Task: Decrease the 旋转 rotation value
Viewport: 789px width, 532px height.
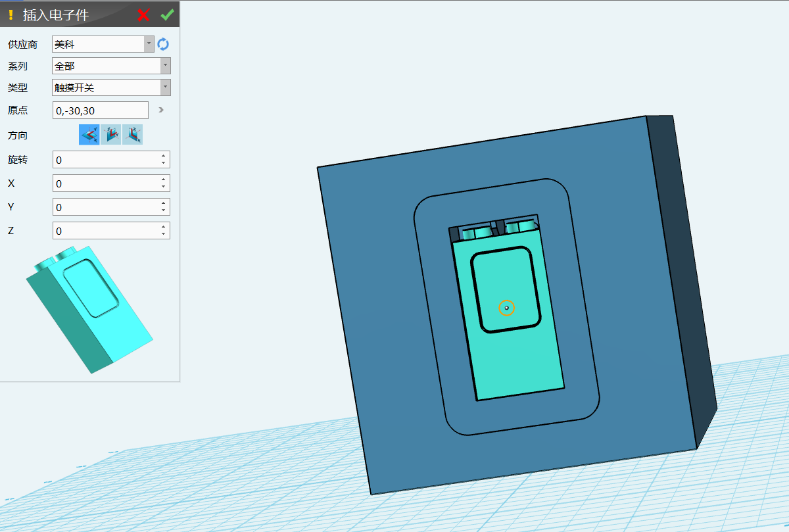Action: [x=163, y=164]
